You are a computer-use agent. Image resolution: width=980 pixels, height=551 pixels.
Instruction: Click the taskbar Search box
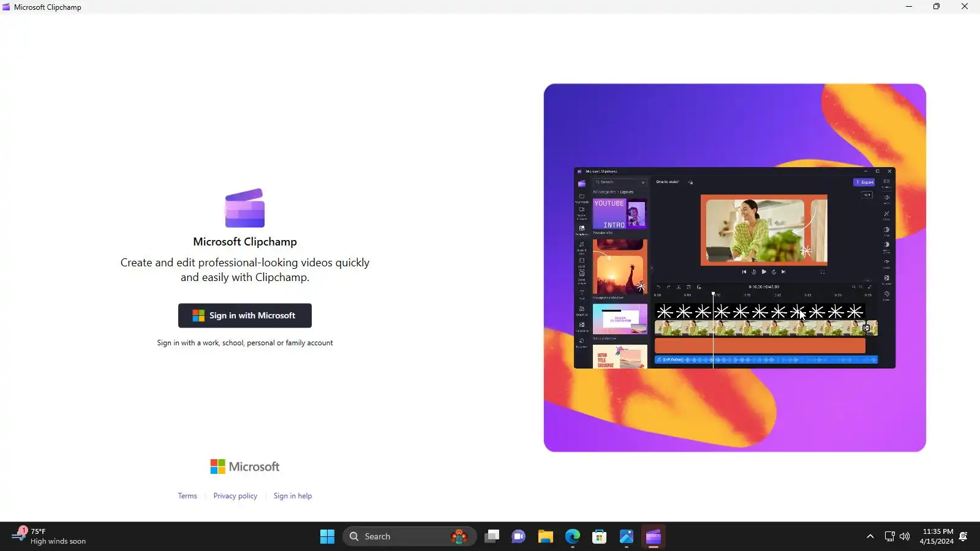click(x=409, y=536)
